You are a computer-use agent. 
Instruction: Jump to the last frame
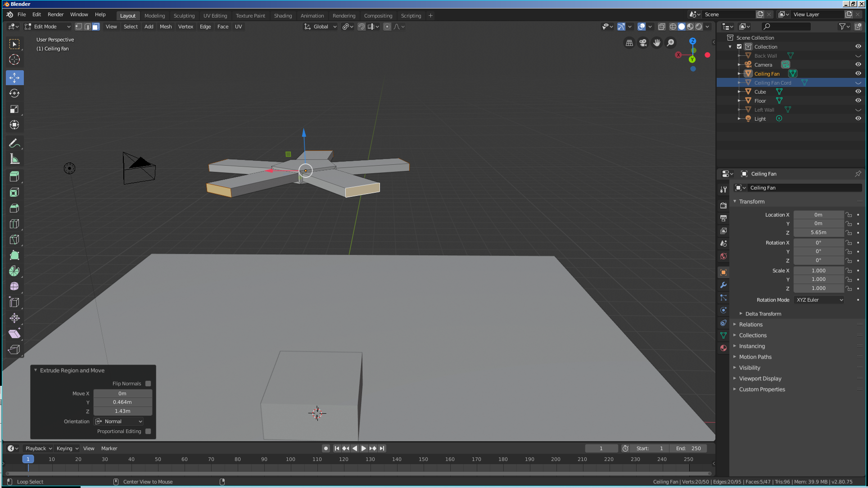tap(382, 448)
